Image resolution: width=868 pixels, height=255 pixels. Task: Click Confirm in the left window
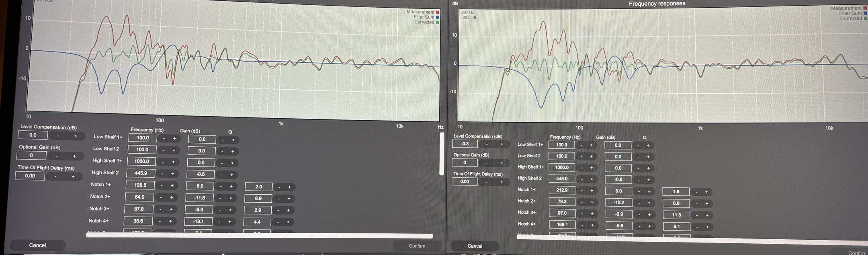coord(417,246)
